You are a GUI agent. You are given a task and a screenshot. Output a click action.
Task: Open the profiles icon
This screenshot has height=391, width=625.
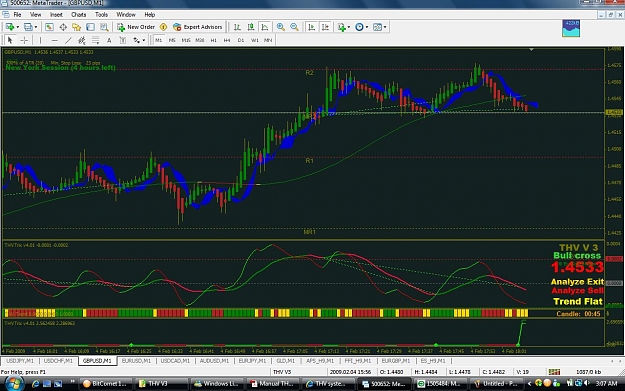(28, 27)
